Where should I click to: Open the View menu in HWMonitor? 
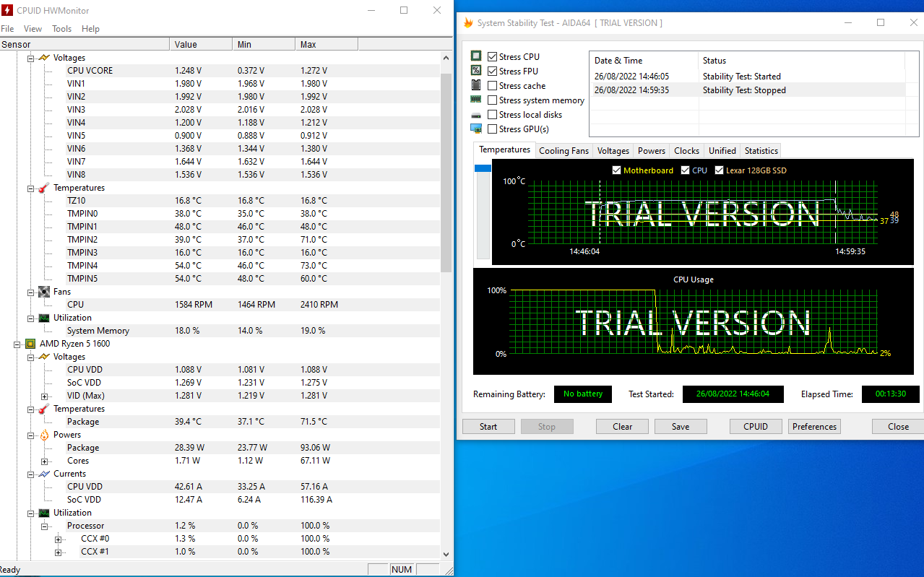coord(33,29)
